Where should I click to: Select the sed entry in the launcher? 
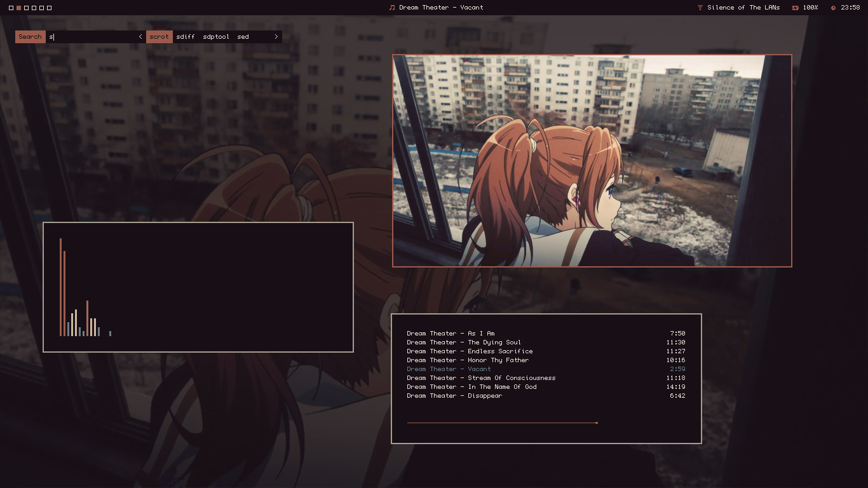tap(243, 37)
